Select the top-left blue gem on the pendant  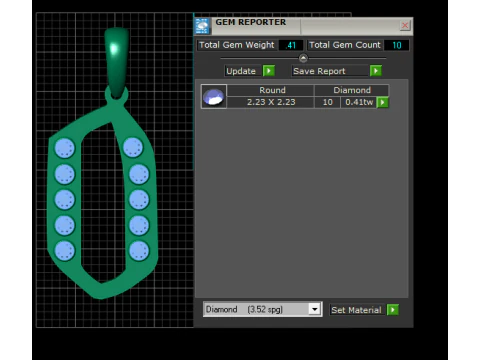pyautogui.click(x=64, y=148)
